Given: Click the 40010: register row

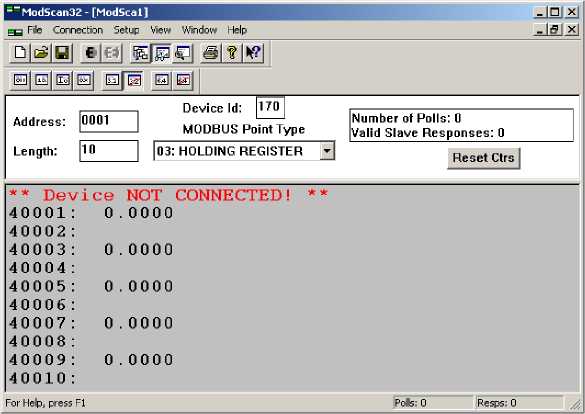Looking at the screenshot, I should [43, 378].
